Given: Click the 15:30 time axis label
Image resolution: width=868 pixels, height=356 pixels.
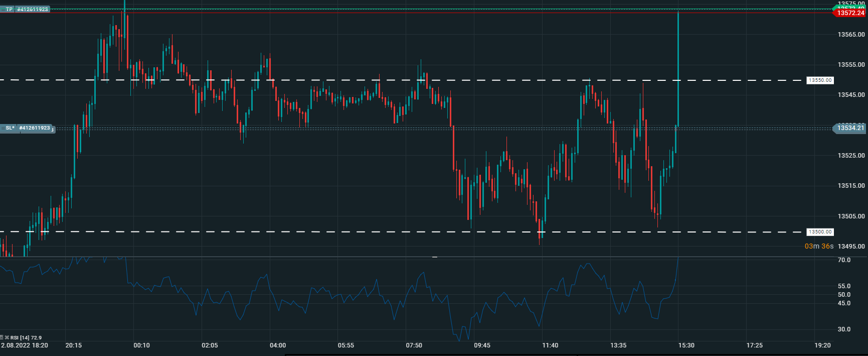Looking at the screenshot, I should coord(686,345).
